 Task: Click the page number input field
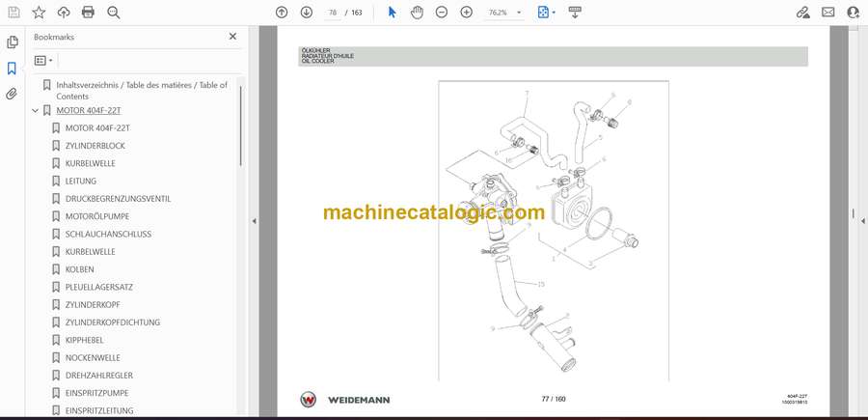pos(334,13)
